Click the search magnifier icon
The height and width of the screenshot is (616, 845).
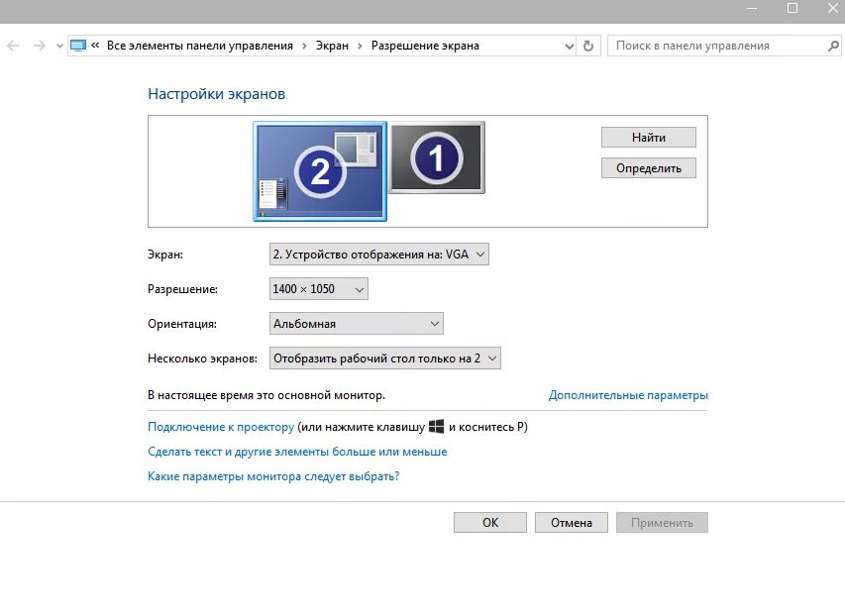point(833,47)
